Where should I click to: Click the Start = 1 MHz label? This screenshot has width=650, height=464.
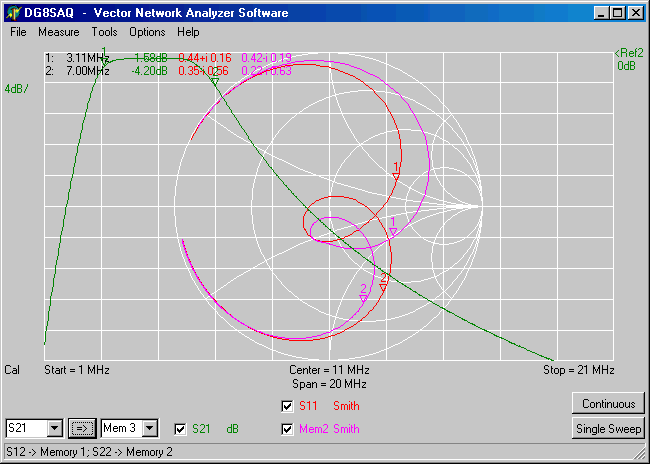click(x=77, y=370)
